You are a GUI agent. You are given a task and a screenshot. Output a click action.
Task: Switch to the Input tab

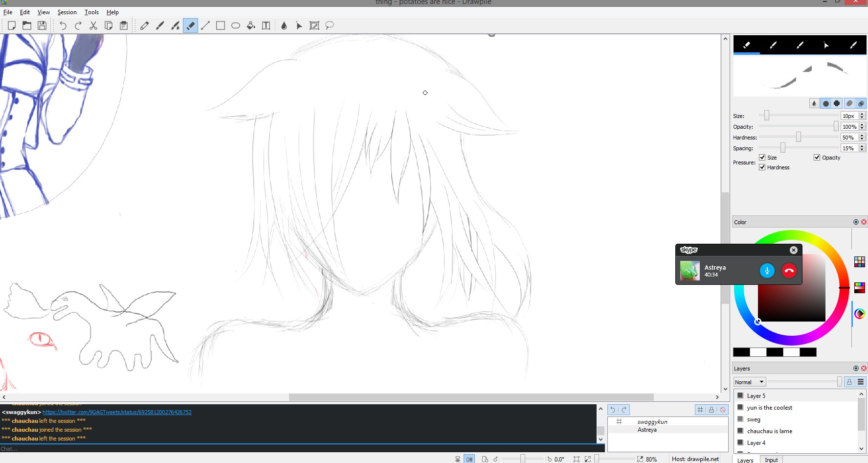tap(771, 460)
